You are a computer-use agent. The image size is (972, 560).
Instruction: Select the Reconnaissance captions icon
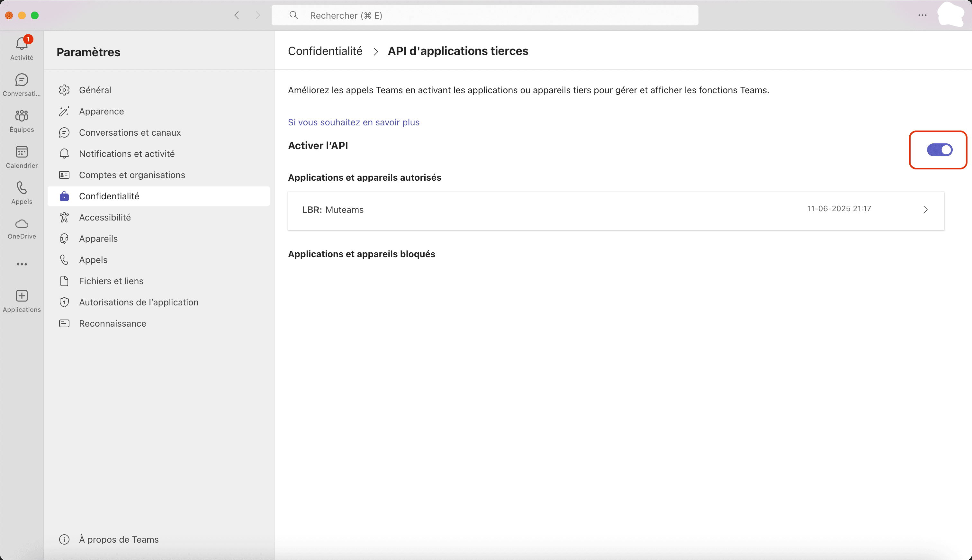pos(64,323)
